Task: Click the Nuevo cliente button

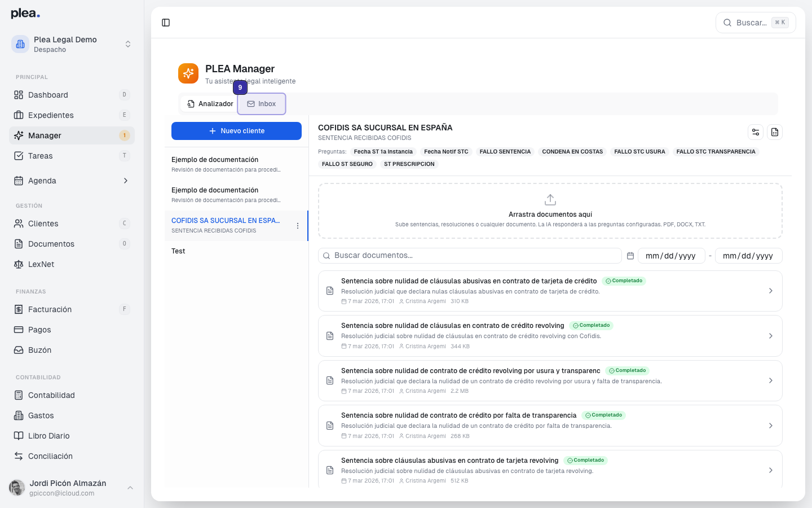Action: click(236, 131)
